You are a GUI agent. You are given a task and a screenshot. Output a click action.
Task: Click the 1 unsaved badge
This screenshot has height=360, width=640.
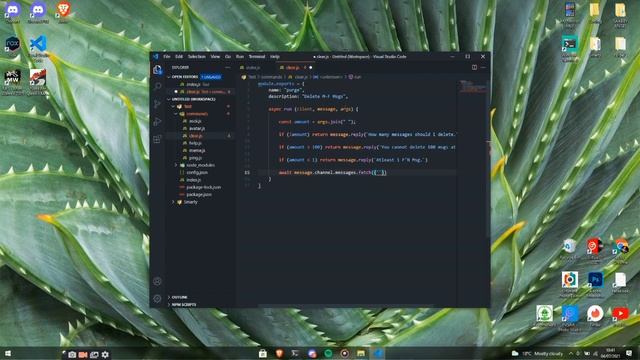click(211, 77)
